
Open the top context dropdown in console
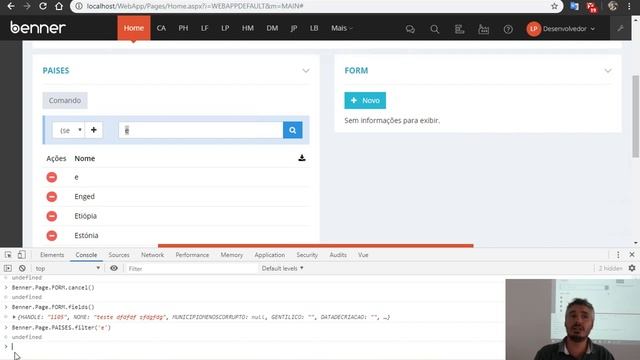[x=67, y=268]
